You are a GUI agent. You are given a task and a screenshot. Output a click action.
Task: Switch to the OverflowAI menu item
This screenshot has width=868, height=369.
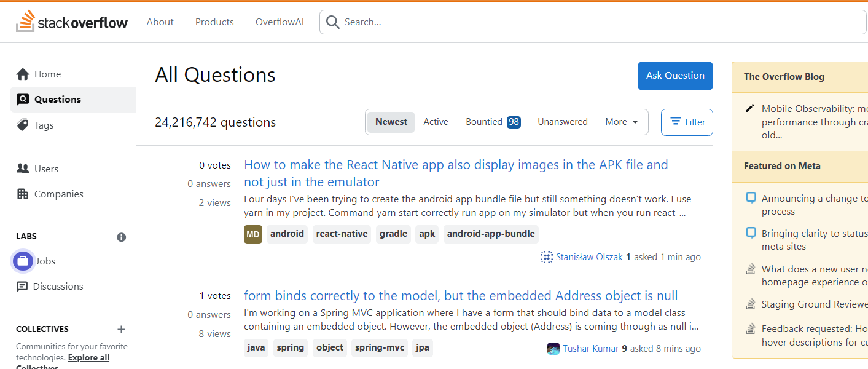[280, 22]
